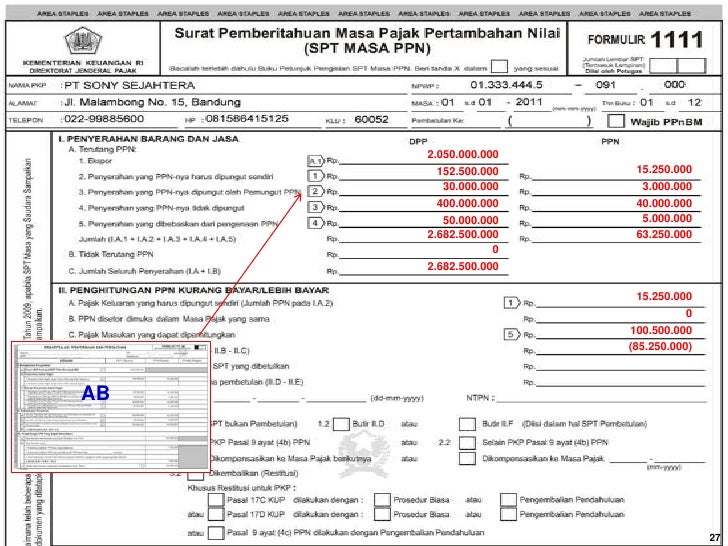The width and height of the screenshot is (728, 546).
Task: Click code tag 2 beside Pemungut PPN row
Action: click(316, 191)
